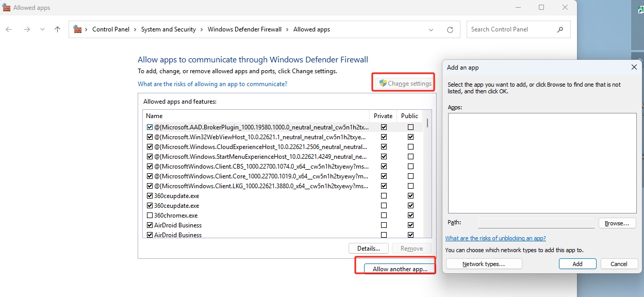This screenshot has height=297, width=644.
Task: Click the firewall icon in address bar
Action: [x=78, y=29]
